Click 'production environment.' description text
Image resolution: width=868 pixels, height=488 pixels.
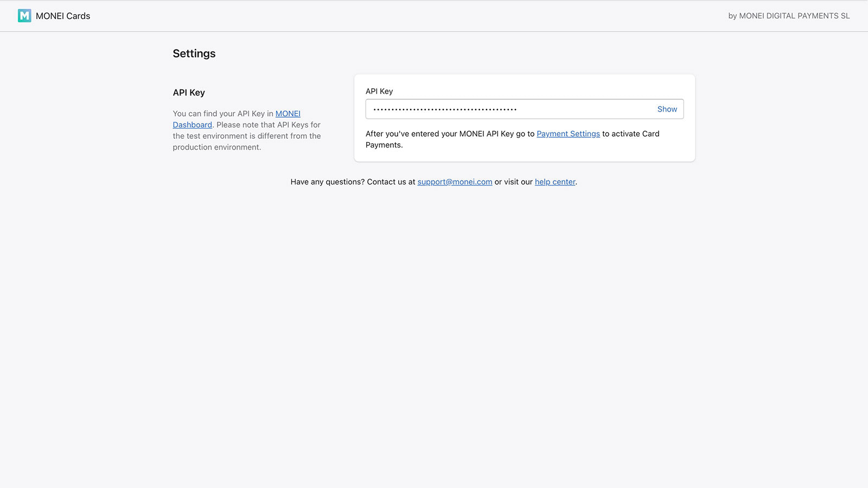(217, 147)
